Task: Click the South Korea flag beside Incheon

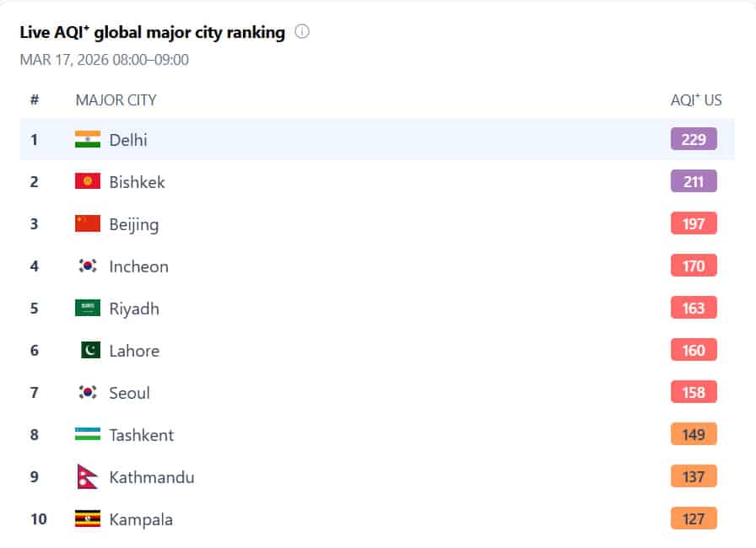Action: (87, 266)
